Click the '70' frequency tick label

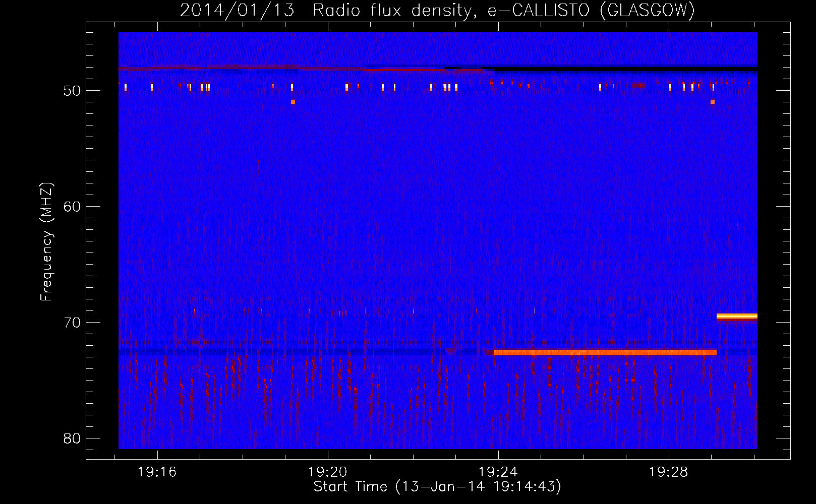click(x=72, y=323)
